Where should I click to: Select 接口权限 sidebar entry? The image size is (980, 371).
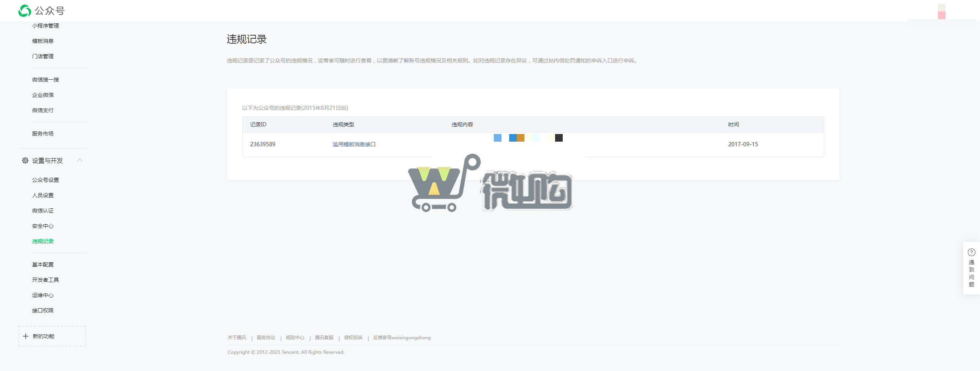43,310
